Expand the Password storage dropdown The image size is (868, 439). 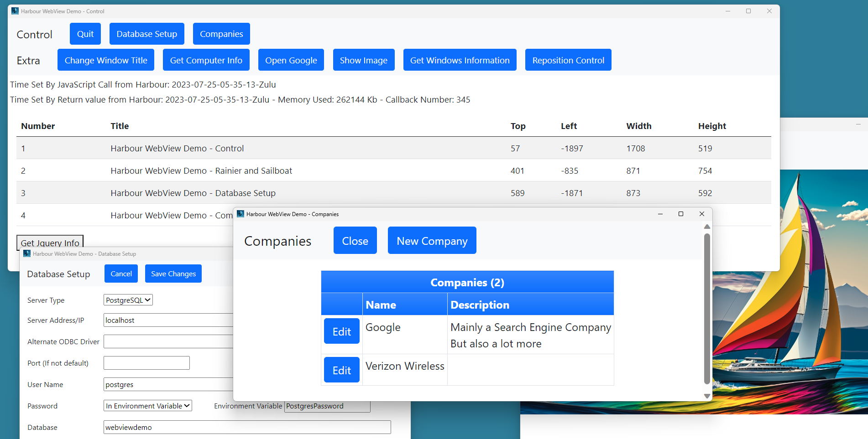pos(147,406)
